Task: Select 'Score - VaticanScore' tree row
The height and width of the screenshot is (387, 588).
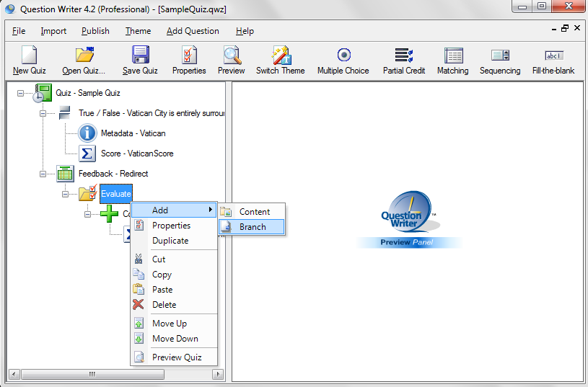Action: [137, 154]
